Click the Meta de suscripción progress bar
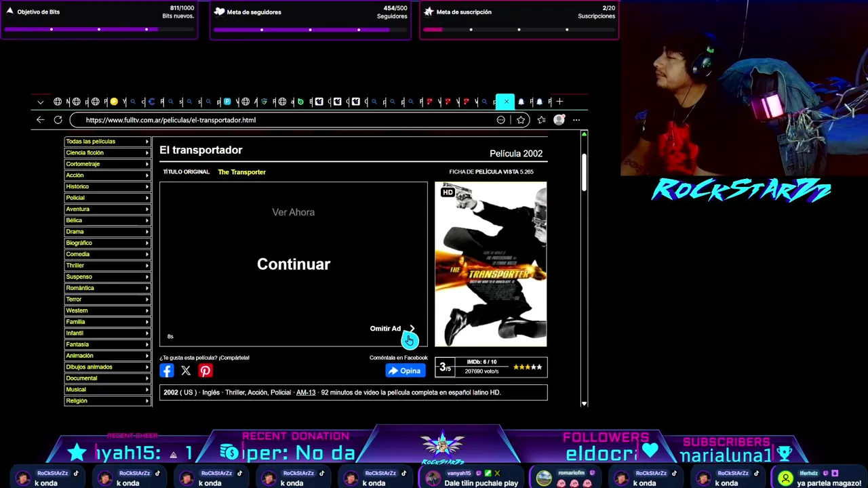This screenshot has width=868, height=488. (x=519, y=29)
